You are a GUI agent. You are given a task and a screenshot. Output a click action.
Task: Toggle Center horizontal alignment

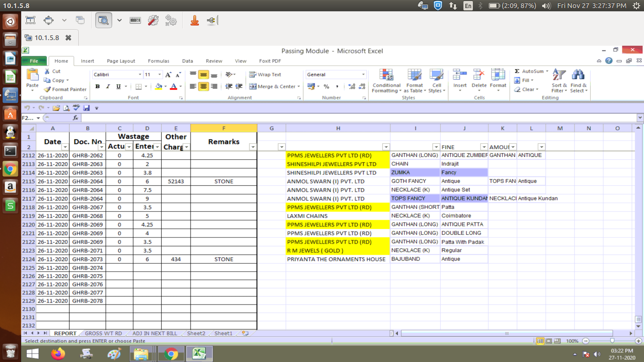tap(204, 86)
